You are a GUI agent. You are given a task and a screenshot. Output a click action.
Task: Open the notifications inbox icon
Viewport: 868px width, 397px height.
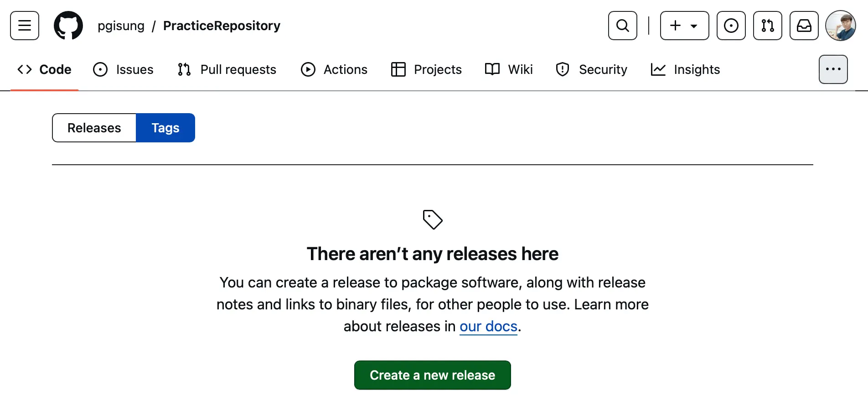[804, 26]
